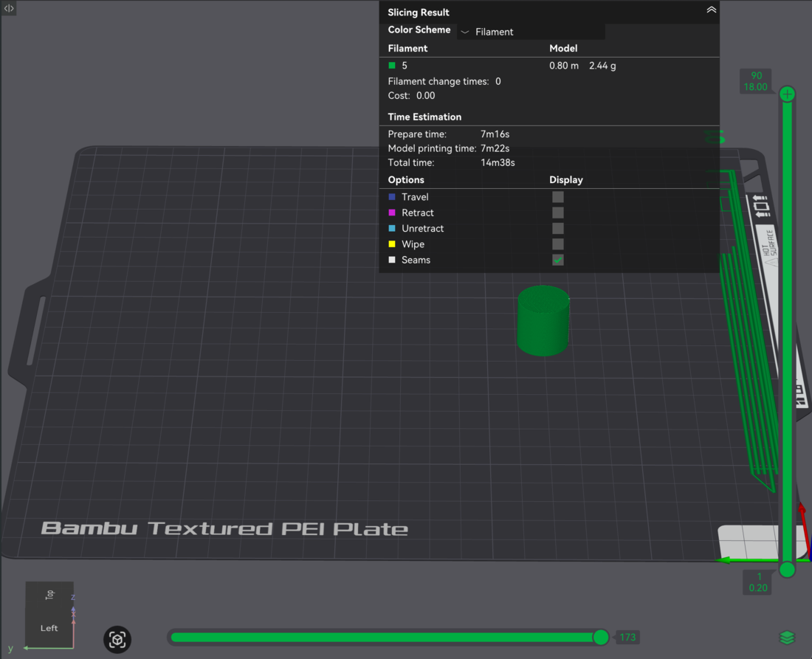Click the top layer label 90 / 18.00
Image resolution: width=812 pixels, height=659 pixels.
click(x=756, y=81)
